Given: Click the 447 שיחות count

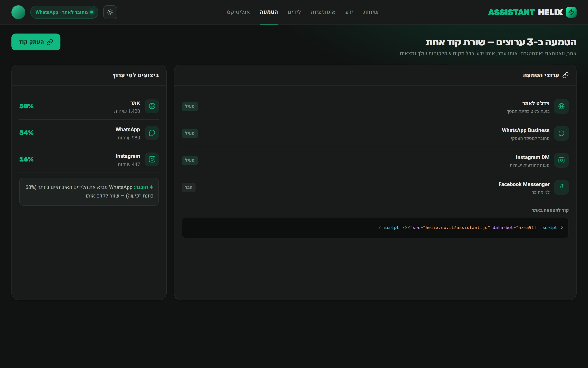Looking at the screenshot, I should pos(129,164).
